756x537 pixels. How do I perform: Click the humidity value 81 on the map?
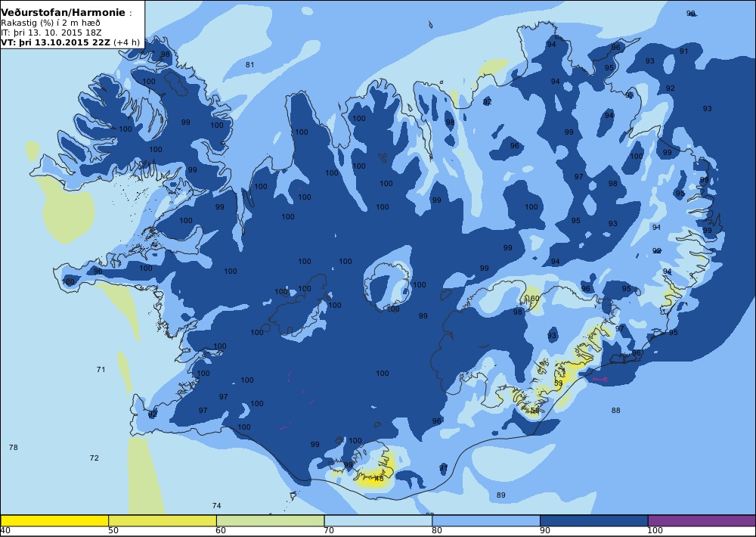click(x=249, y=64)
